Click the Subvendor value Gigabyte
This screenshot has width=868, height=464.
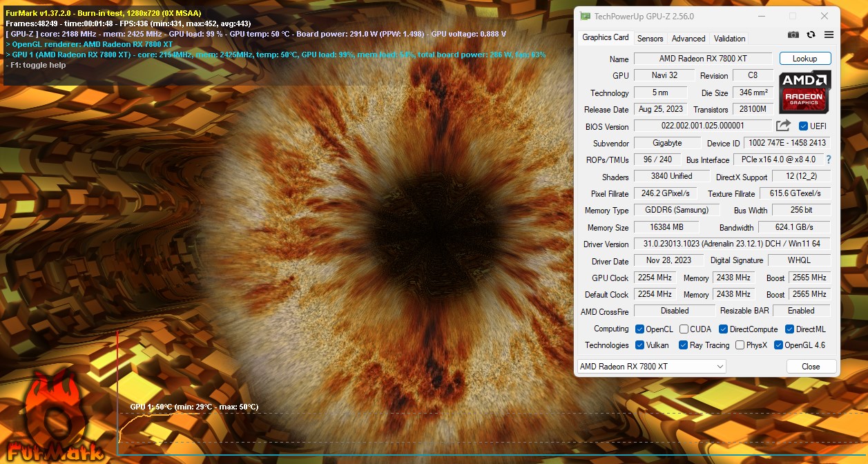point(667,143)
